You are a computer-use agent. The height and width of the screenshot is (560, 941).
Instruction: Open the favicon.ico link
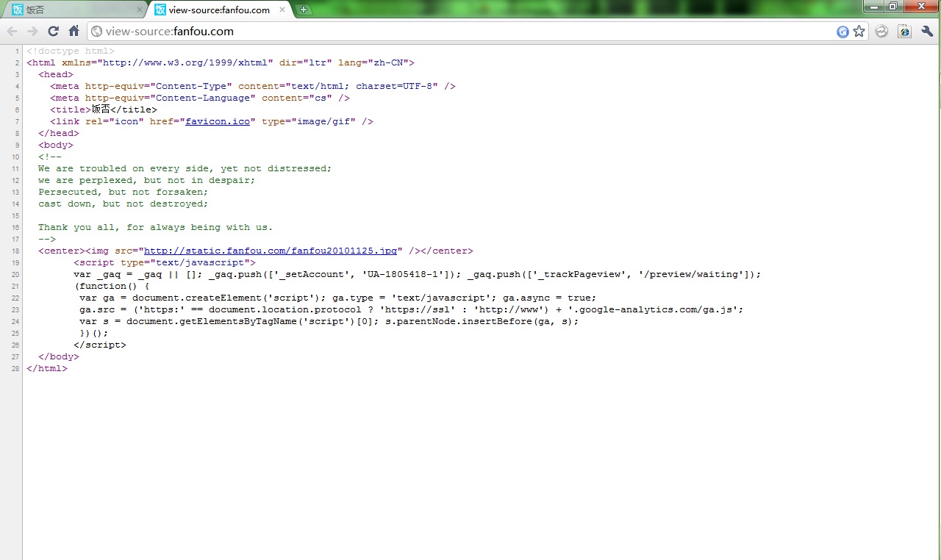(218, 121)
